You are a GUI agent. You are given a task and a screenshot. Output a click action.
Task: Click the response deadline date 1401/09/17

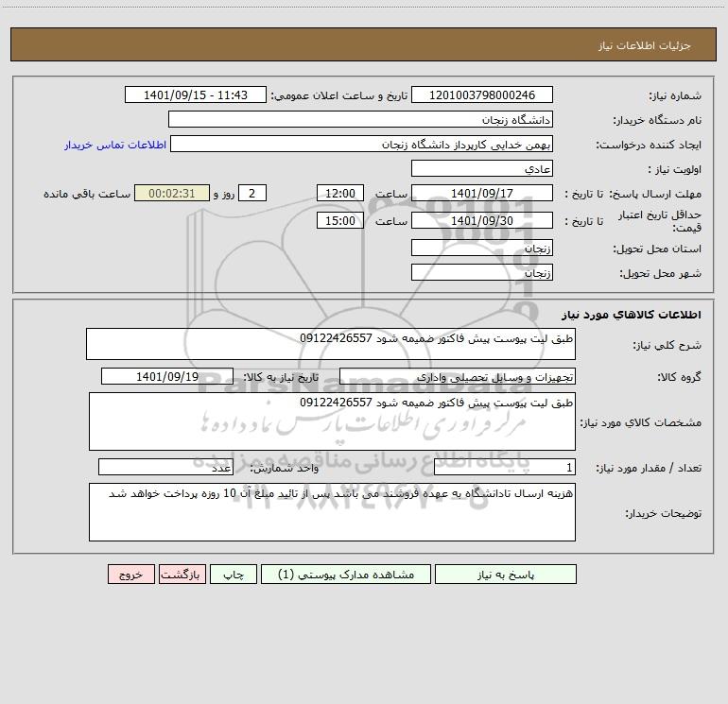pyautogui.click(x=482, y=193)
